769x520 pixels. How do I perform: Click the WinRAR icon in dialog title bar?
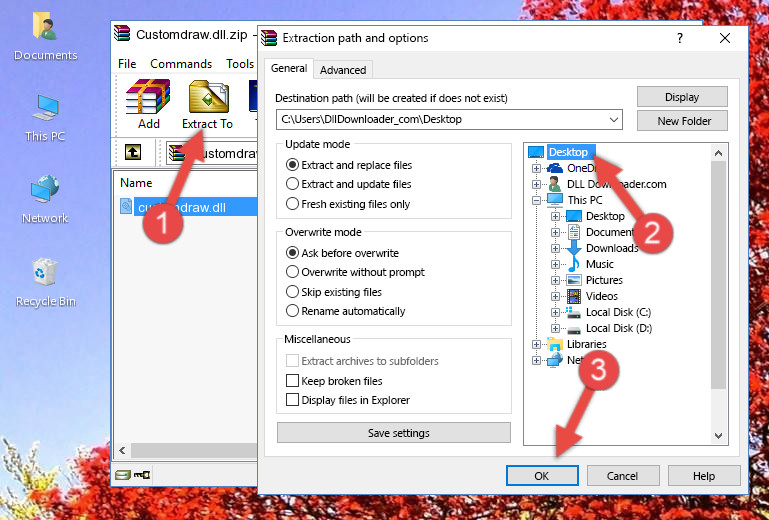269,38
